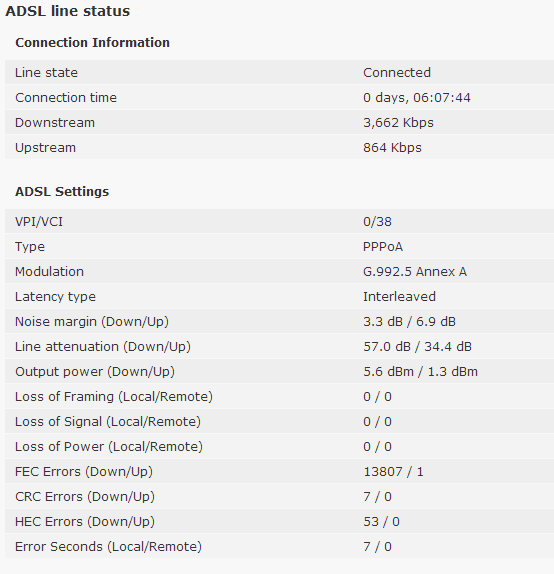Select the Output power 5.6 dBm value

388,372
